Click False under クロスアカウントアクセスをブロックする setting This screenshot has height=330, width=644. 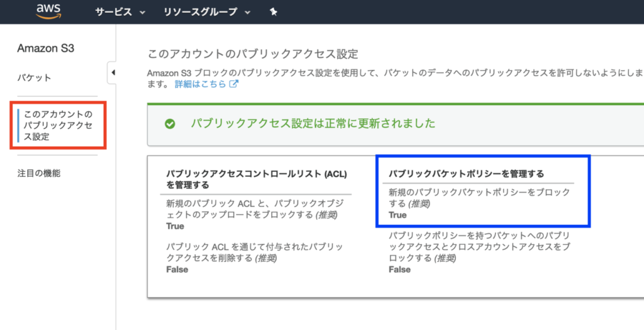pyautogui.click(x=399, y=270)
